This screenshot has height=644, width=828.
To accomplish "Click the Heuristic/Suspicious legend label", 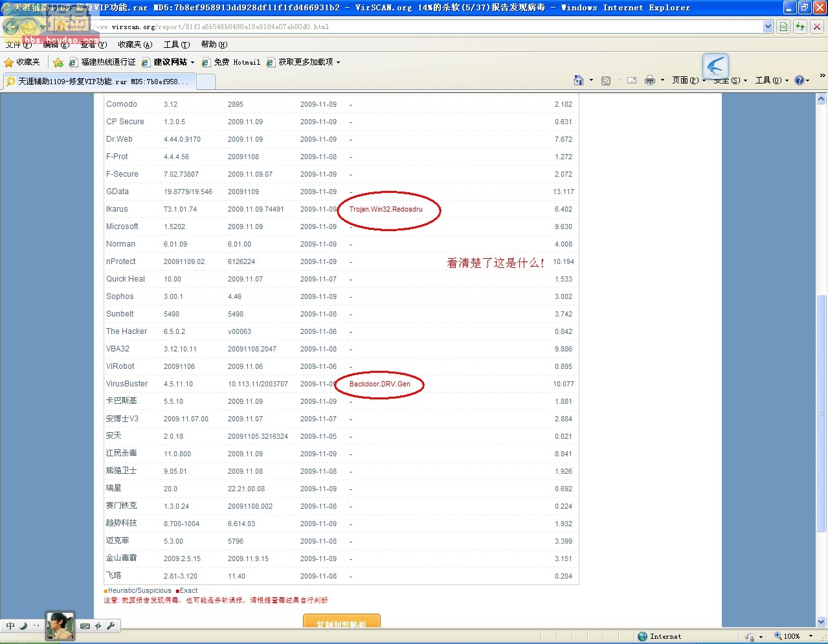I will pyautogui.click(x=139, y=590).
